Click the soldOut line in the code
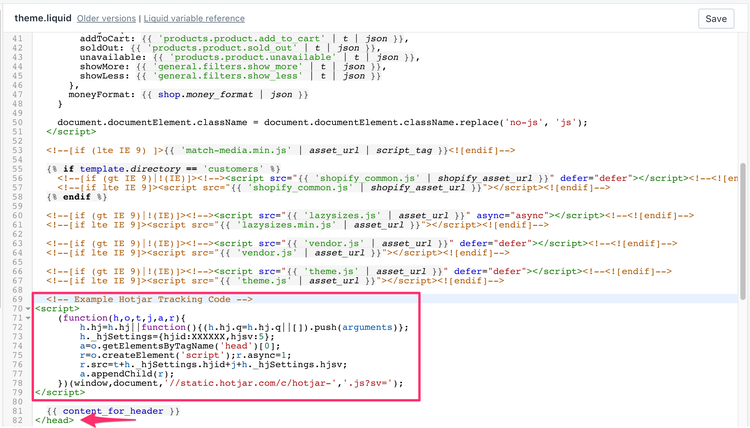 (230, 48)
